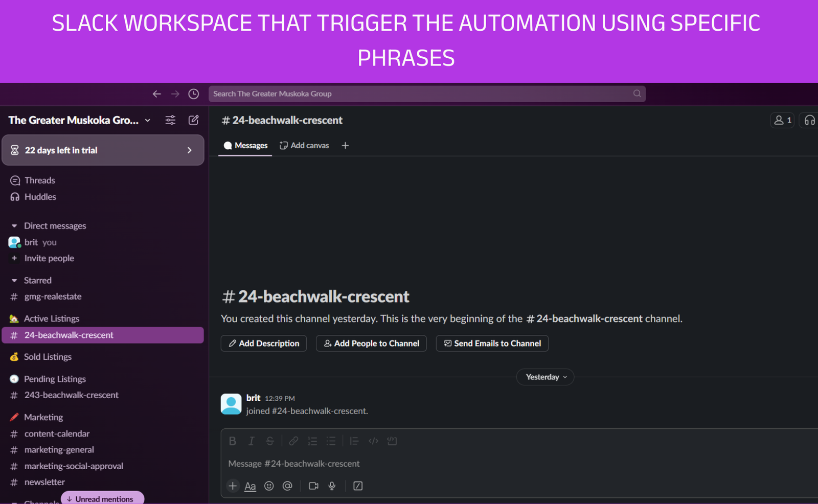The width and height of the screenshot is (818, 504).
Task: Switch to the Messages tab
Action: coord(246,146)
